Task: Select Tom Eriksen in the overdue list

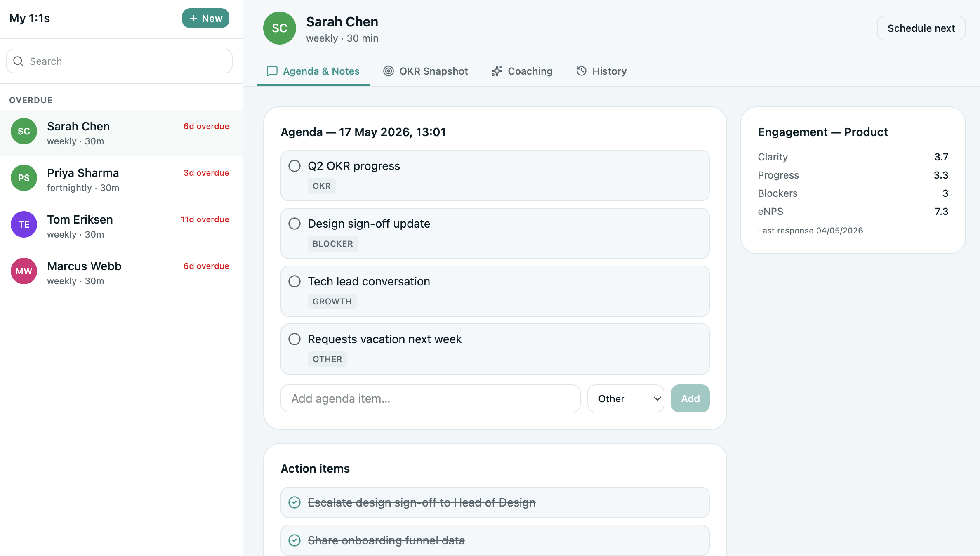Action: (121, 226)
